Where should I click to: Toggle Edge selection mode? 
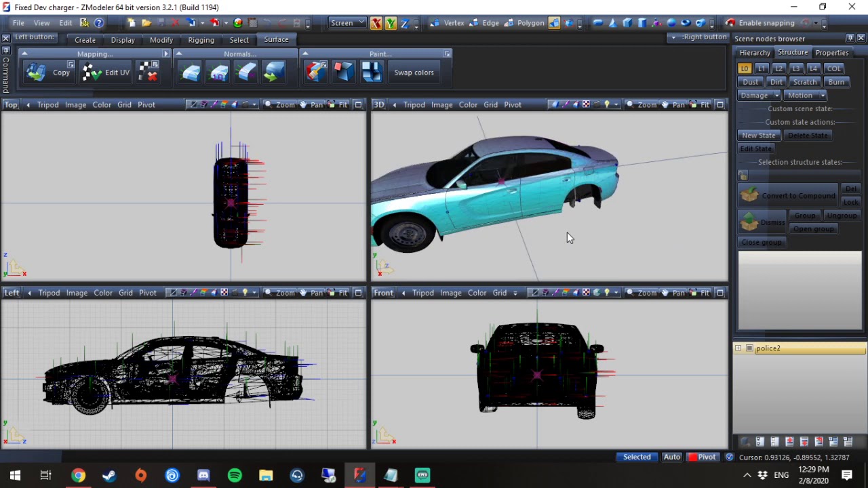(x=484, y=23)
